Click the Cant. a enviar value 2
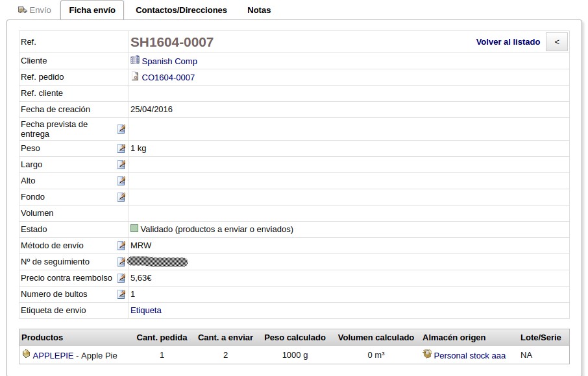This screenshot has height=376, width=588. 226,355
